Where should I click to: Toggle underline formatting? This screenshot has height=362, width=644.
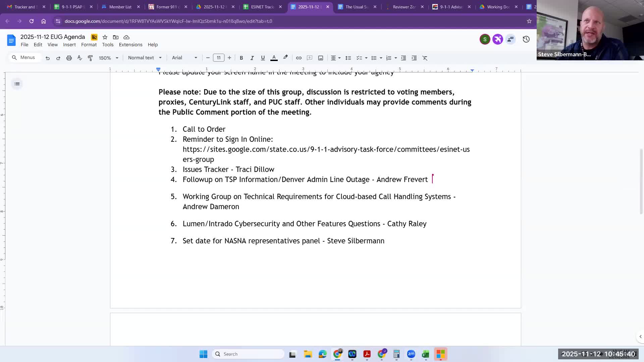tap(263, 58)
